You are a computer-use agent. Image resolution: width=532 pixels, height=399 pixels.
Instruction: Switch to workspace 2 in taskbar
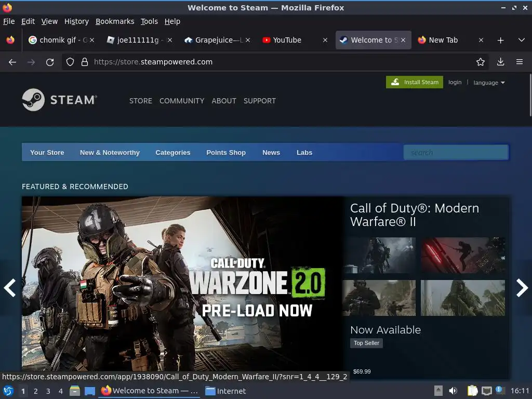point(36,391)
